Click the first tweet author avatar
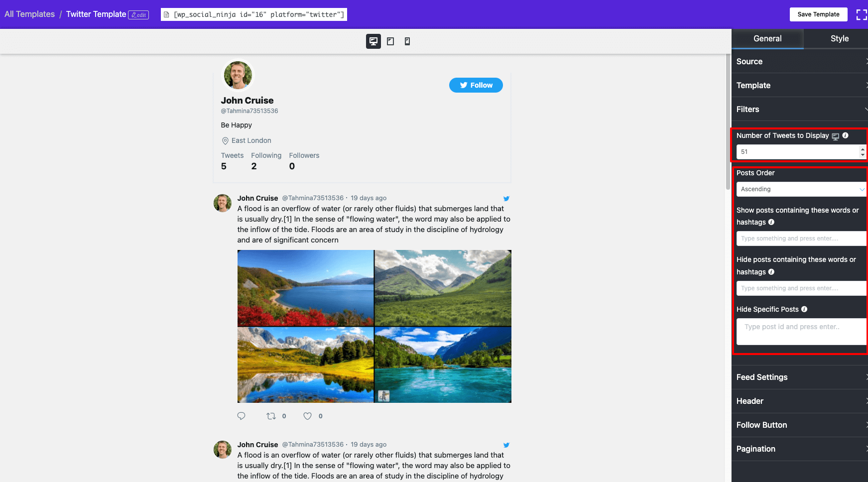868x482 pixels. (x=223, y=203)
